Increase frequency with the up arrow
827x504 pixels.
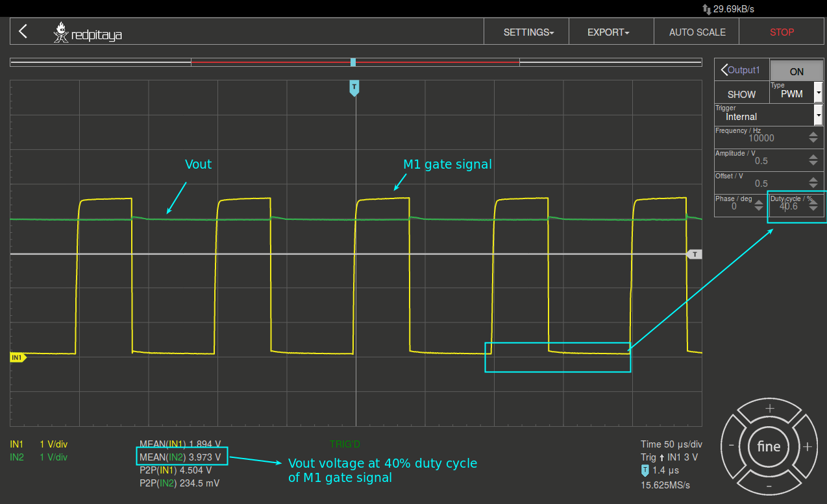pos(813,134)
